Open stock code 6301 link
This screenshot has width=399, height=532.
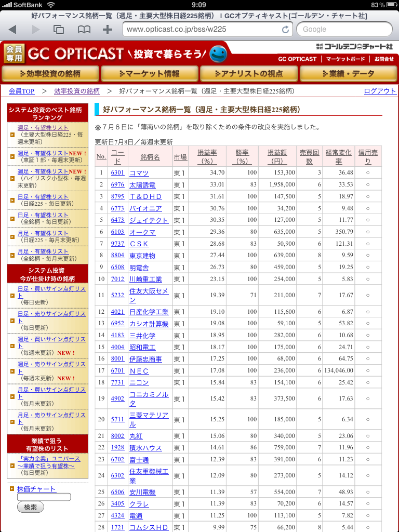tap(117, 172)
